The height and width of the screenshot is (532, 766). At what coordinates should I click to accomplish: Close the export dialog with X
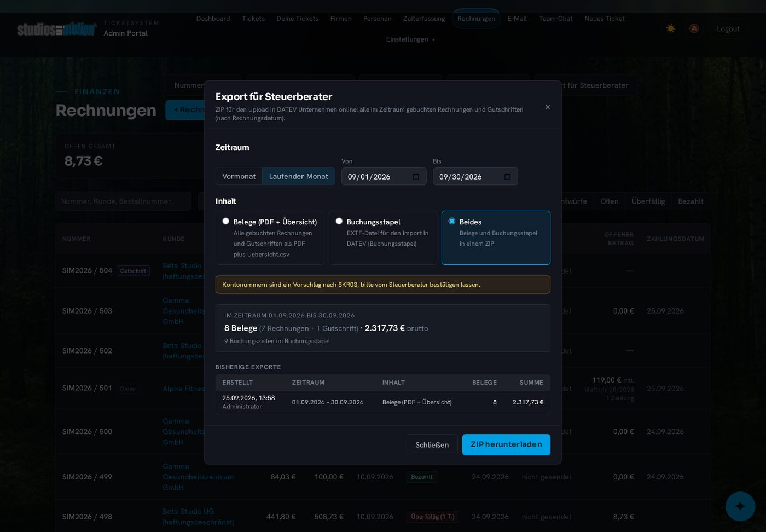[547, 107]
